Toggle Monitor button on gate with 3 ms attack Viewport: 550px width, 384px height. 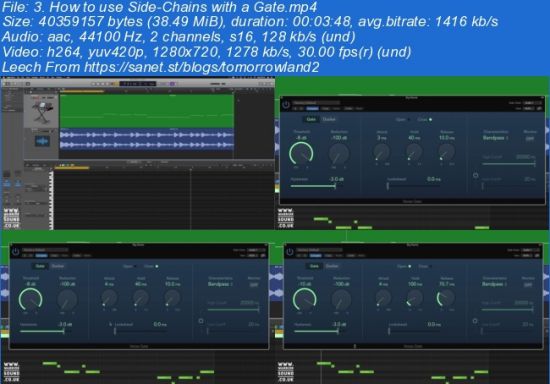[530, 139]
